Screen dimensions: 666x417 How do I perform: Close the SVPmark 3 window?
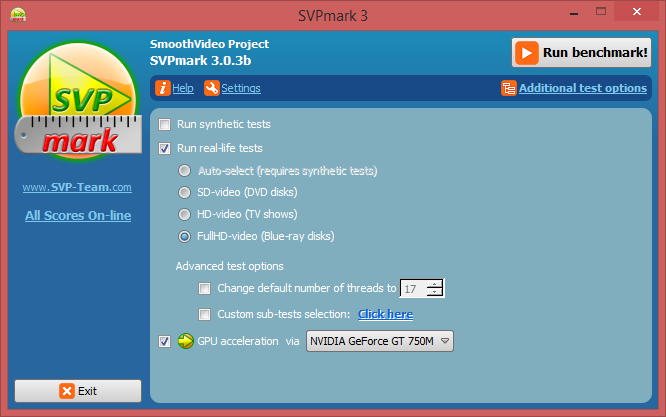(637, 12)
